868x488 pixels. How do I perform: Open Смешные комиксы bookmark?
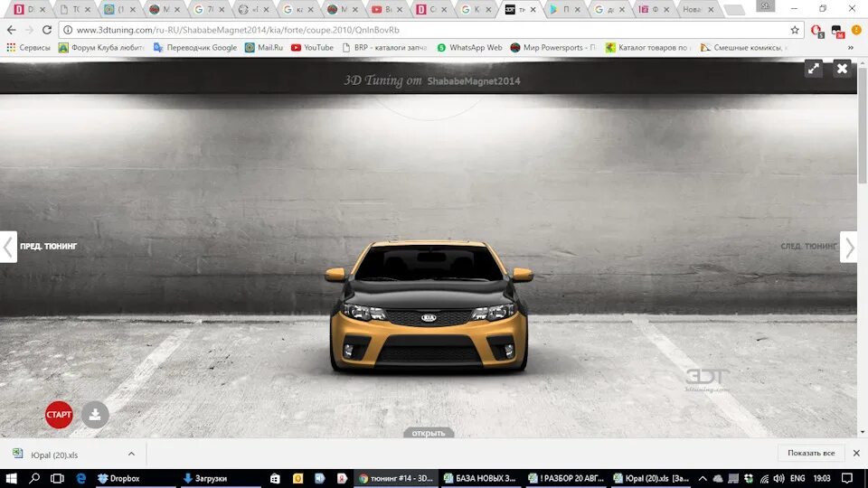[x=743, y=48]
